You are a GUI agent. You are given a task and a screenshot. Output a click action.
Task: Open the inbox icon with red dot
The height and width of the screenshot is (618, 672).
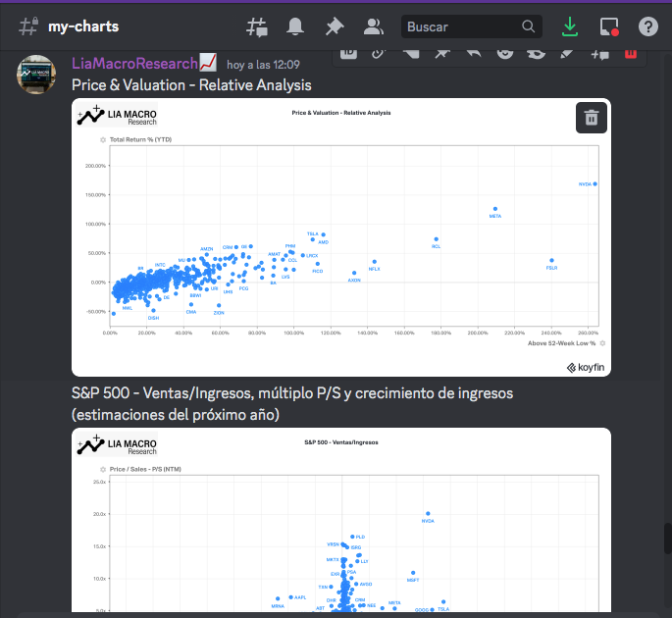(609, 26)
